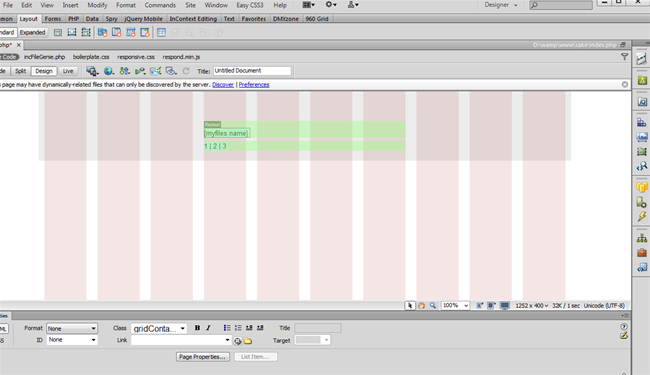
Task: Switch to Design view
Action: point(44,71)
